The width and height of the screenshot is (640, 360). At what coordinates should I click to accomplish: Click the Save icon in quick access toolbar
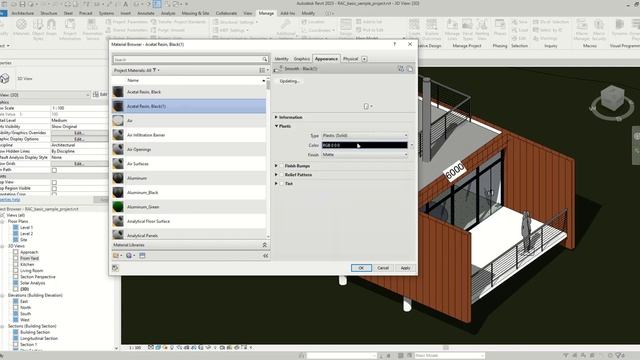[x=22, y=4]
